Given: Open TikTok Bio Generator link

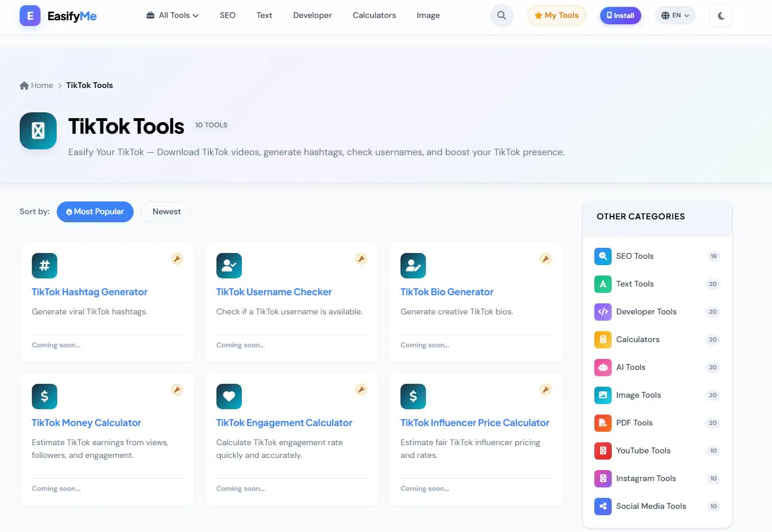Looking at the screenshot, I should (x=447, y=292).
